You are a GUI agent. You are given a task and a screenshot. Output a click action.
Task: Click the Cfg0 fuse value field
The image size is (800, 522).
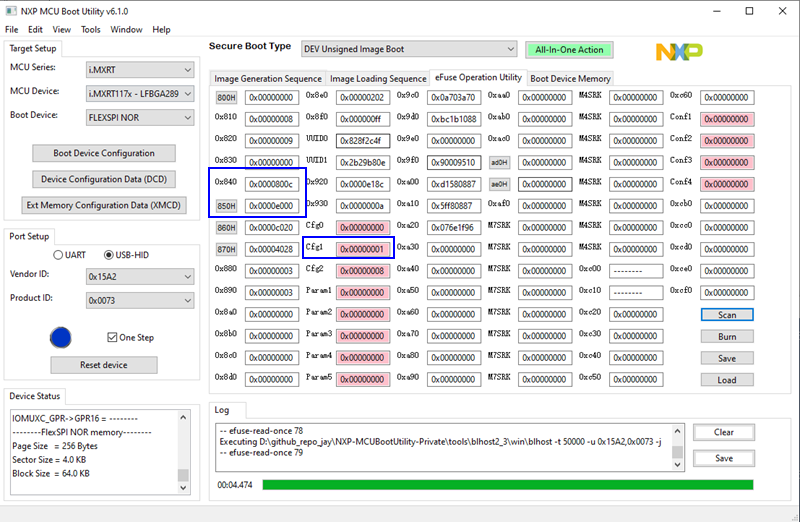[363, 228]
